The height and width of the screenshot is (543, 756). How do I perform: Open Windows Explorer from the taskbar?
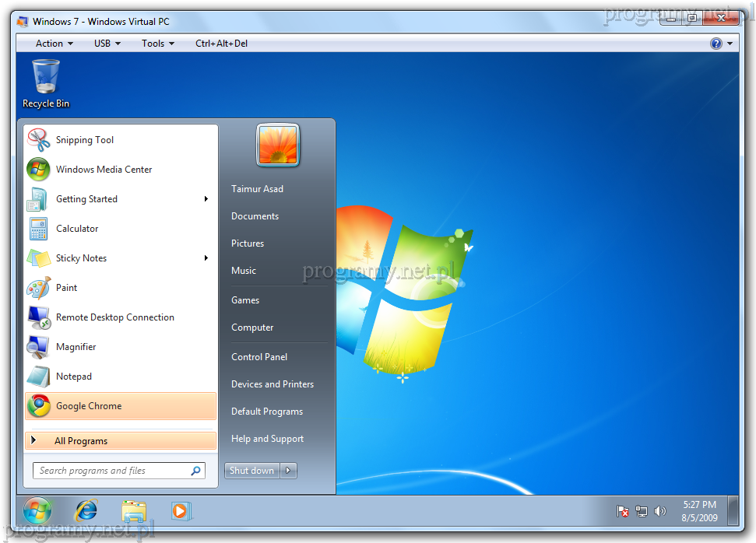pyautogui.click(x=134, y=511)
